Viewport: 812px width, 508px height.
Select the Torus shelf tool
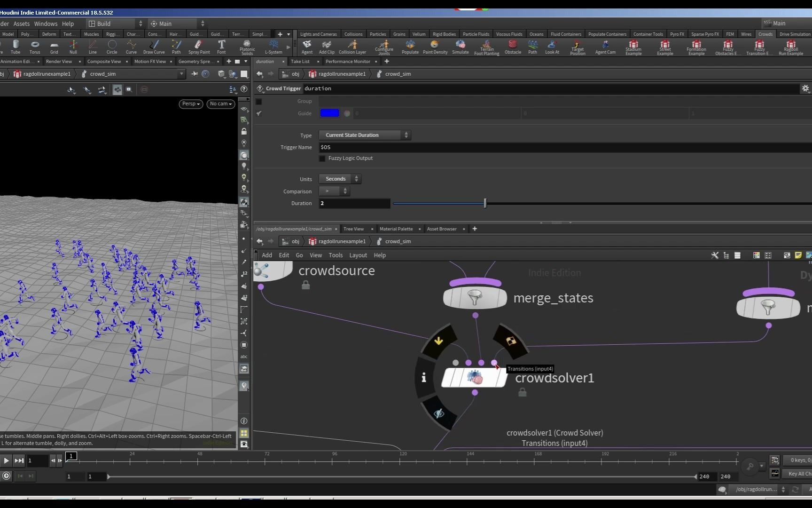click(x=35, y=46)
